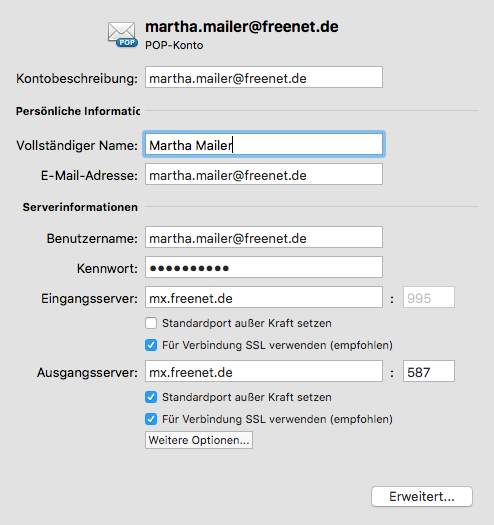Viewport: 494px width, 525px height.
Task: Click the incoming port 995 field
Action: click(429, 297)
